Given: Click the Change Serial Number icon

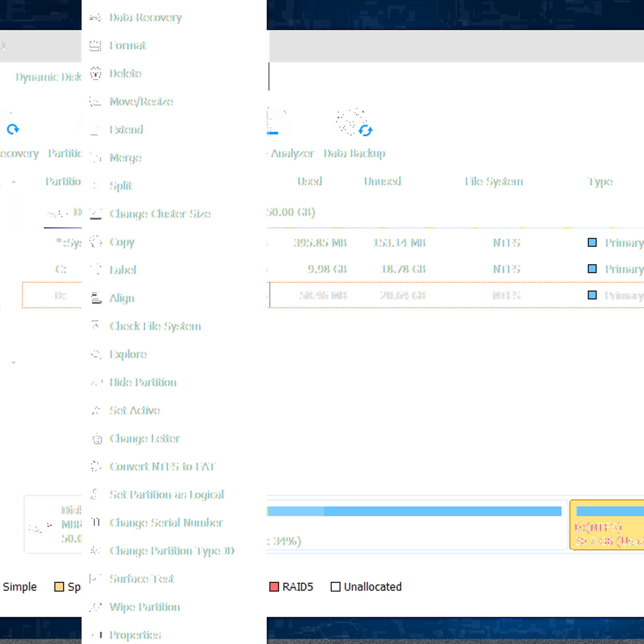Looking at the screenshot, I should tap(96, 522).
